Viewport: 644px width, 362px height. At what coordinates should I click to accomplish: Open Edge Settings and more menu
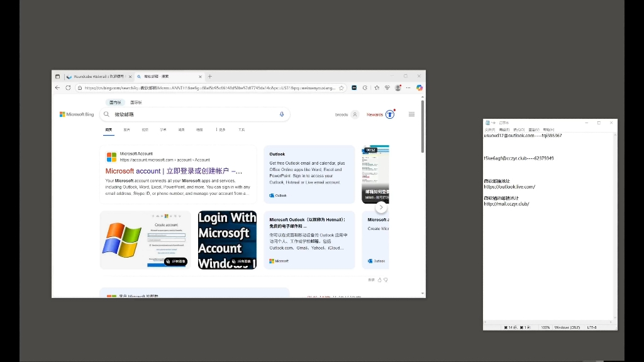(408, 88)
